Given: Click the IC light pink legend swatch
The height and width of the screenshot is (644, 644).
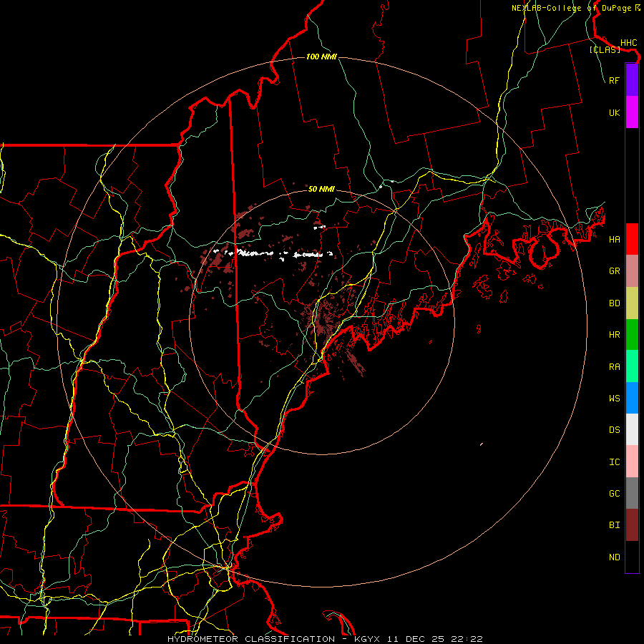Looking at the screenshot, I should (x=632, y=462).
